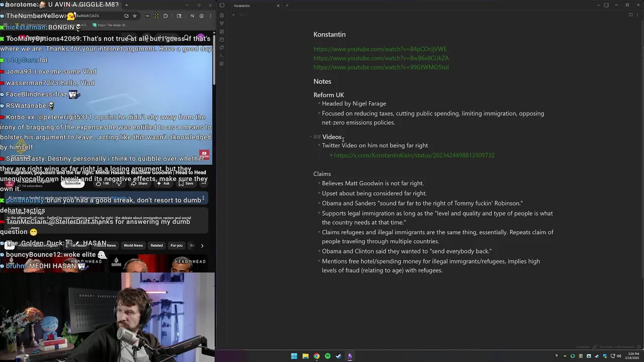The image size is (644, 362).
Task: Click 'Obama and Clinton said they wanted' bullet
Action: 407,251
